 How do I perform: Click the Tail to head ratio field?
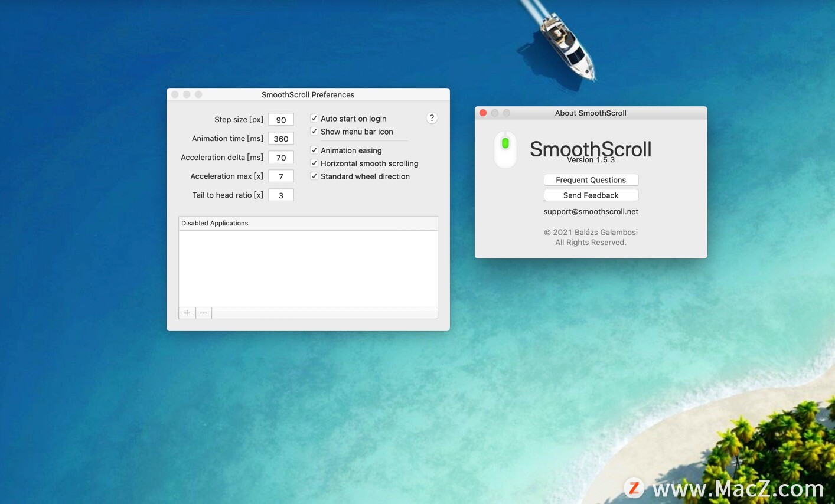(x=281, y=195)
